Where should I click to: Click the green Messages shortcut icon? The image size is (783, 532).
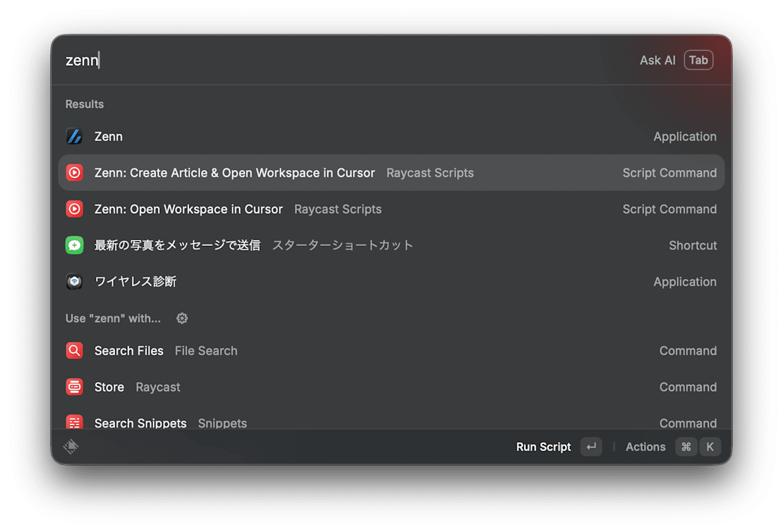click(74, 245)
